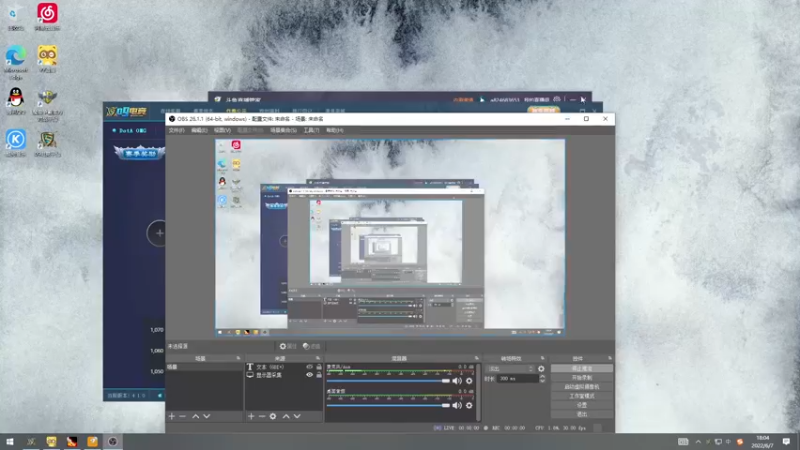Viewport: 800px width, 450px height.
Task: Open the 帮助(H) Help menu
Action: coord(335,130)
